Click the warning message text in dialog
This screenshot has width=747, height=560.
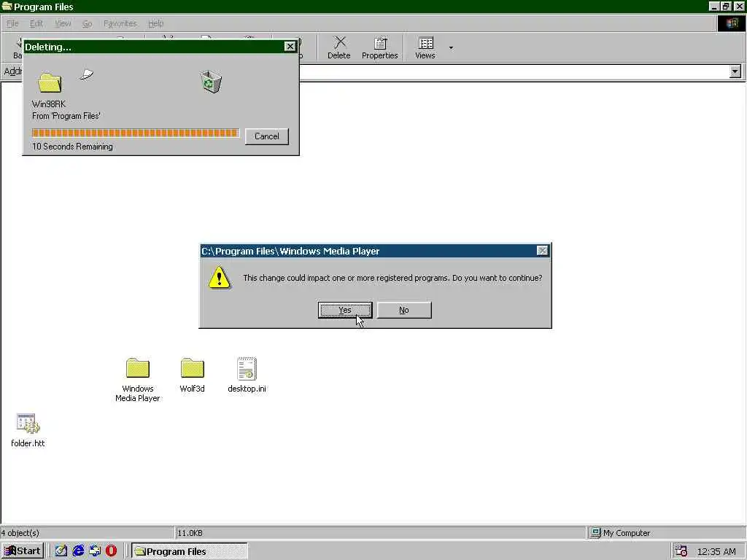392,278
